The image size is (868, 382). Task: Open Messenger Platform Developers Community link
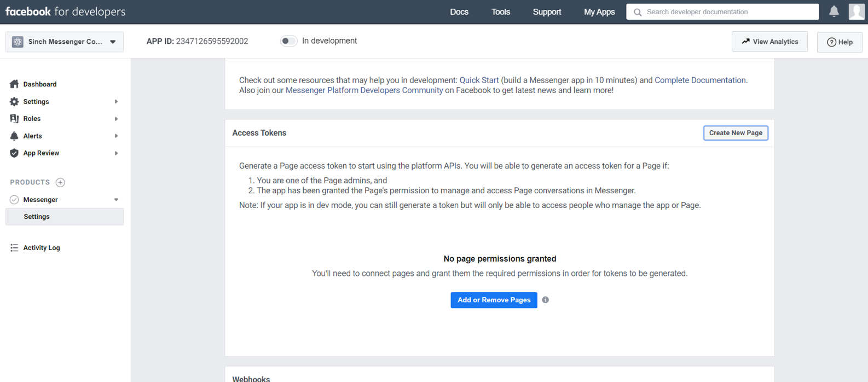[x=364, y=90]
